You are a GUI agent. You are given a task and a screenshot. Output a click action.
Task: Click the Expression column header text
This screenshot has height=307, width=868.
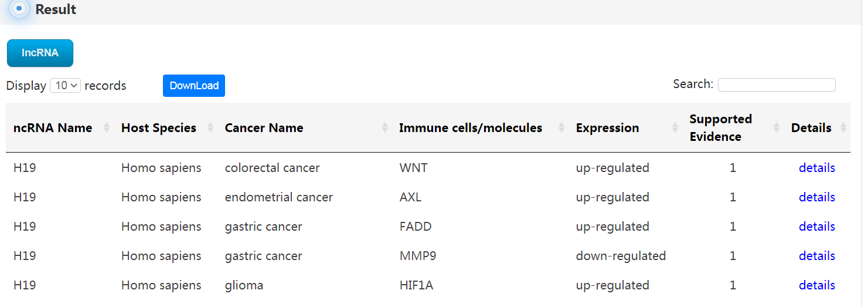pyautogui.click(x=607, y=128)
